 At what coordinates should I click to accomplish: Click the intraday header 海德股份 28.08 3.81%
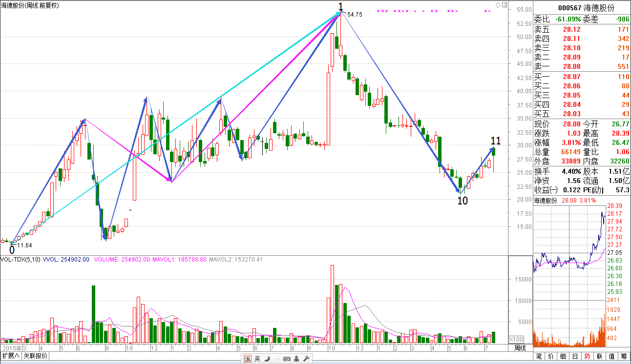pos(565,201)
